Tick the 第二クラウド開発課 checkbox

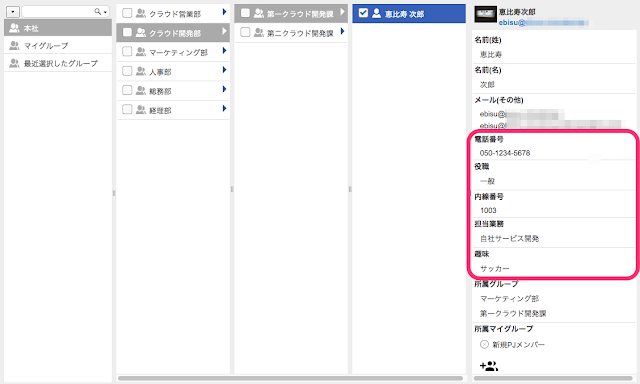pyautogui.click(x=245, y=32)
